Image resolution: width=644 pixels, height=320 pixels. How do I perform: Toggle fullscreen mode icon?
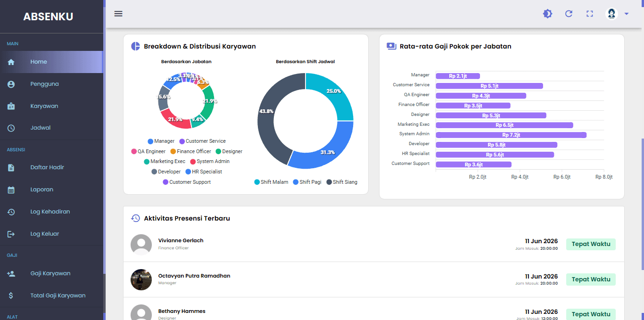coord(589,14)
